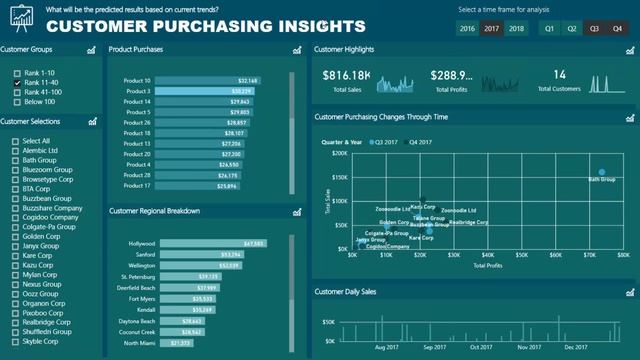Click the Q4 2017 legend swatch

(406, 142)
